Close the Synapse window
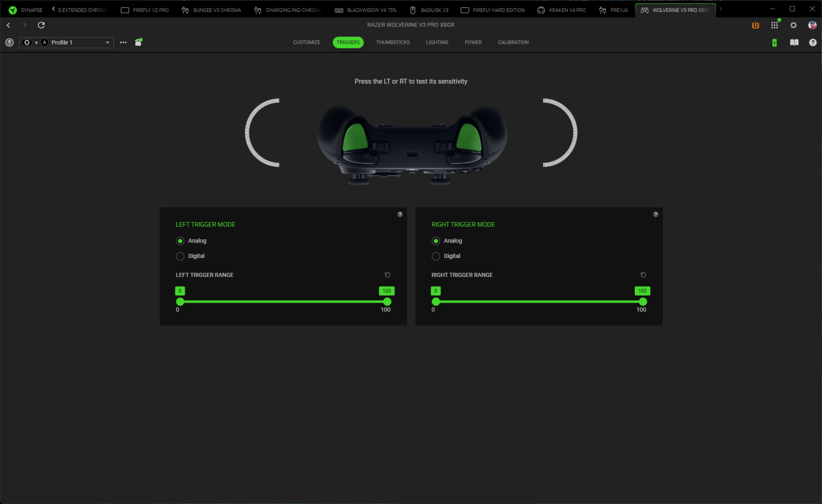This screenshot has height=504, width=822. pyautogui.click(x=812, y=9)
